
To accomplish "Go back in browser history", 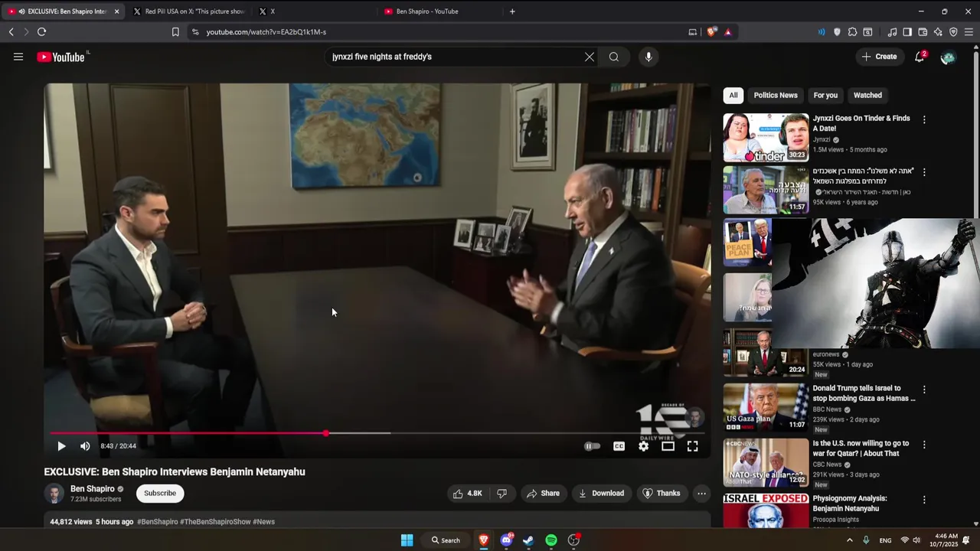I will click(x=11, y=32).
